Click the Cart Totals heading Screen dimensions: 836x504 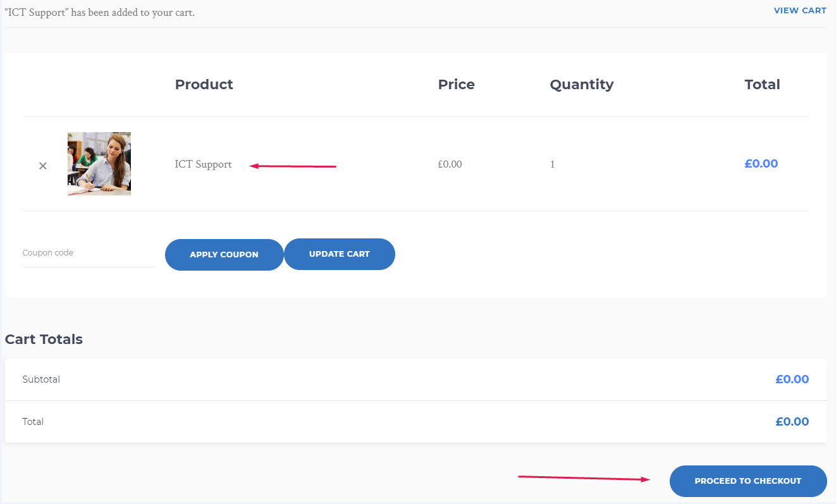coord(44,340)
